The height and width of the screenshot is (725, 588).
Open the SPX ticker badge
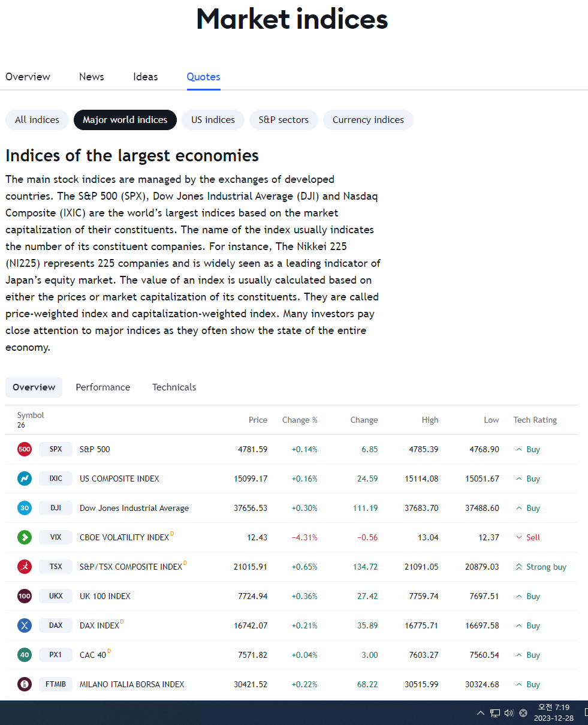(x=56, y=449)
